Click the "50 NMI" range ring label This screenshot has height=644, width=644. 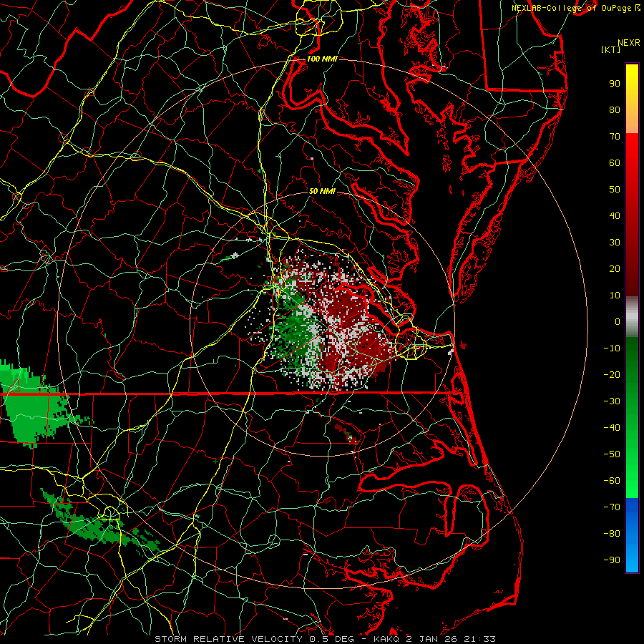tap(322, 191)
